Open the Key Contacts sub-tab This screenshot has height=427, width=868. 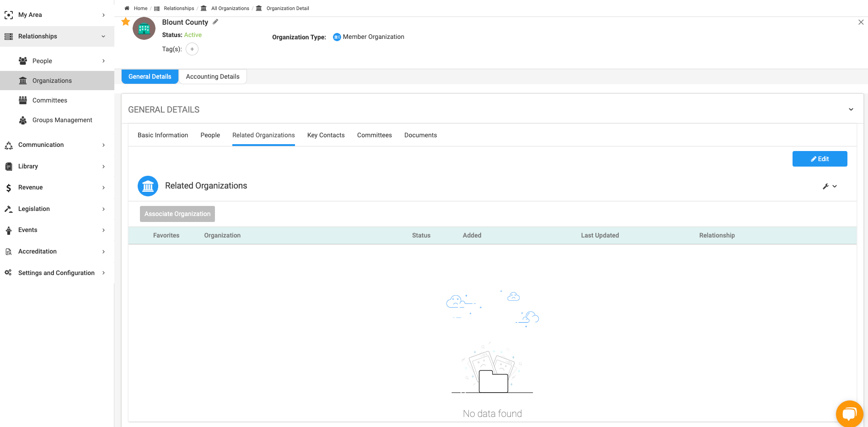pyautogui.click(x=326, y=135)
